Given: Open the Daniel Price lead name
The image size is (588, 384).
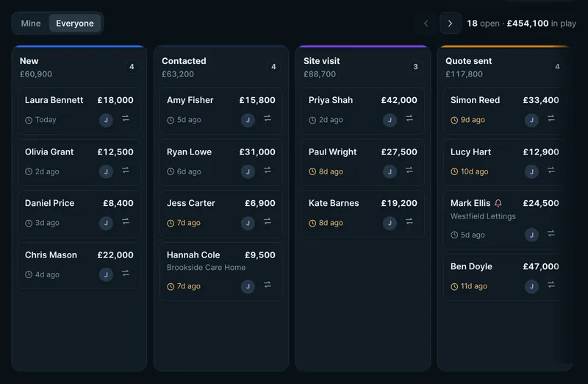Looking at the screenshot, I should click(49, 203).
